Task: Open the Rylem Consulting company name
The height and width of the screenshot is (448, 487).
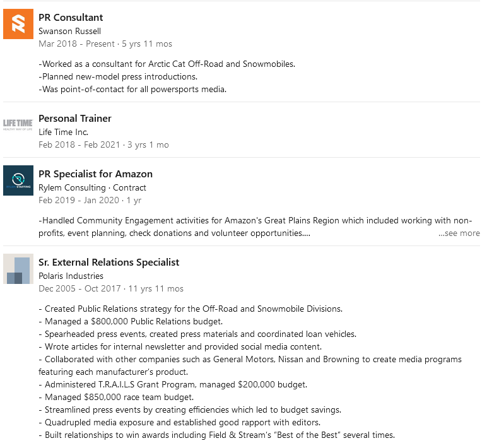Action: pos(72,187)
